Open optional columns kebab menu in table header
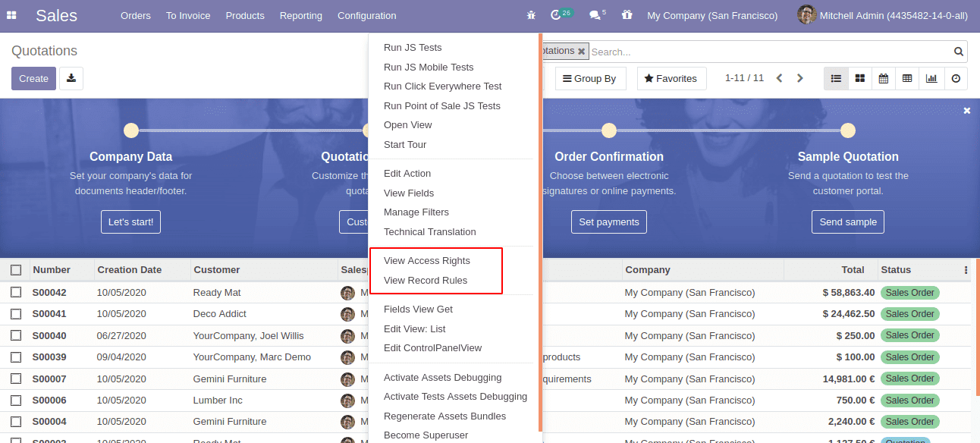This screenshot has height=443, width=980. tap(966, 270)
